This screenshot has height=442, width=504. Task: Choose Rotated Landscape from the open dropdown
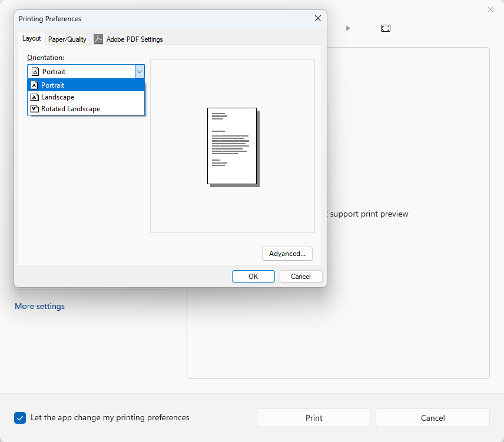(69, 108)
